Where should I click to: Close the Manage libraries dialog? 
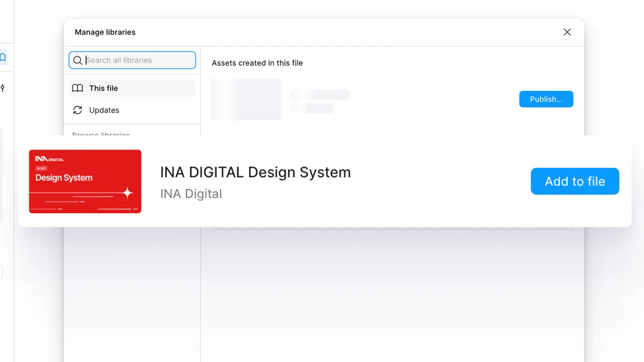click(567, 32)
